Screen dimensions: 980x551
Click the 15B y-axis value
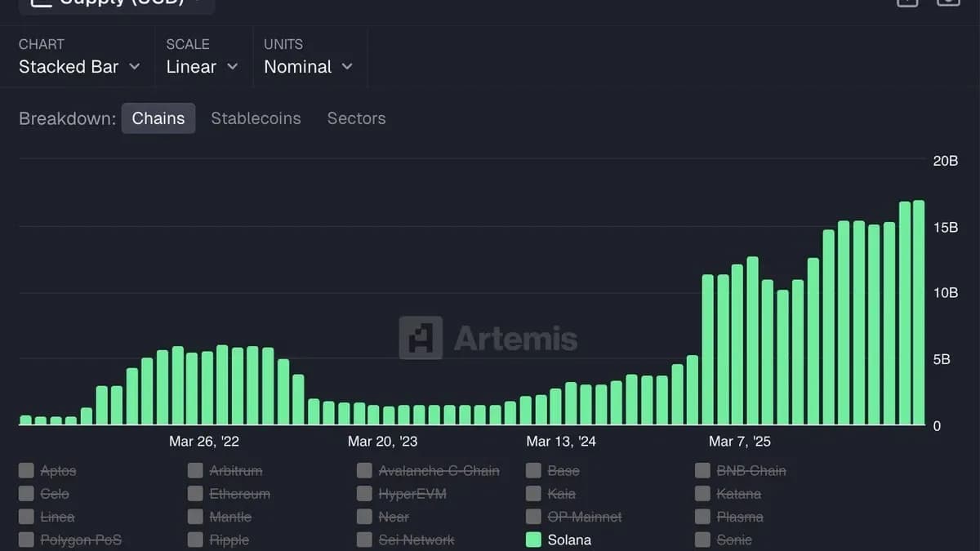(945, 227)
